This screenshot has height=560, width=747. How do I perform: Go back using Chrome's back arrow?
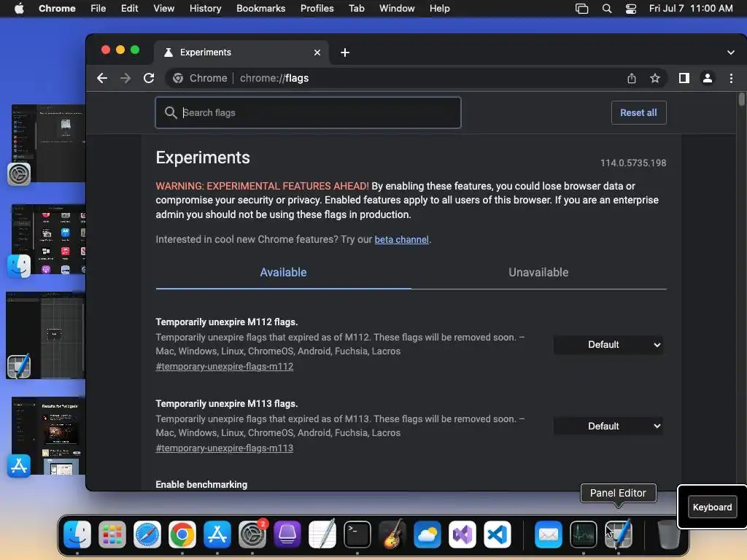tap(102, 78)
